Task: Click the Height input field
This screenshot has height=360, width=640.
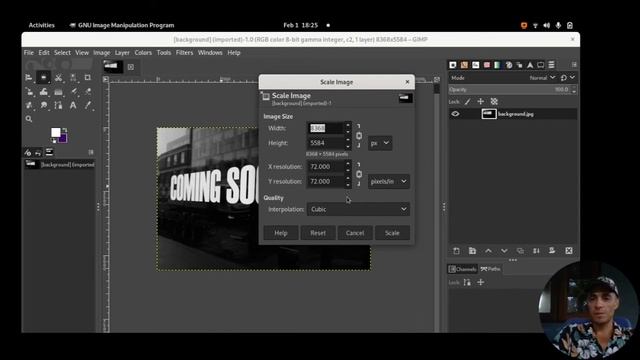Action: click(x=326, y=143)
